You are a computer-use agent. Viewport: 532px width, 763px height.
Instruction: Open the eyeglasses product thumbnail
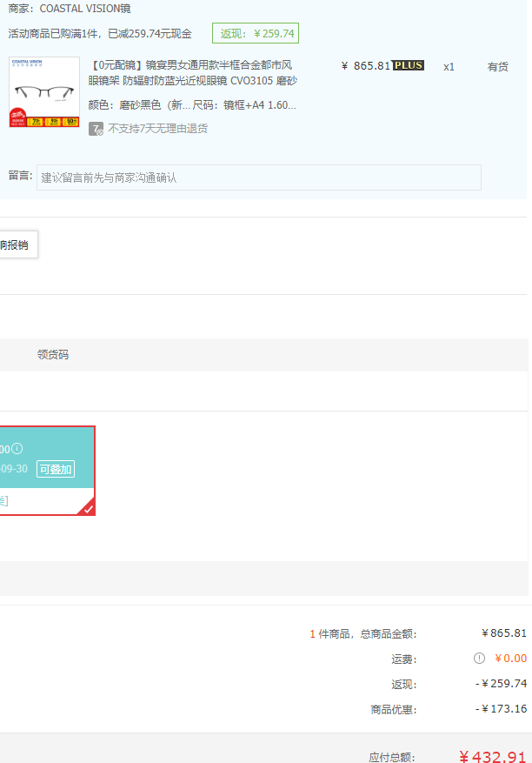click(44, 92)
